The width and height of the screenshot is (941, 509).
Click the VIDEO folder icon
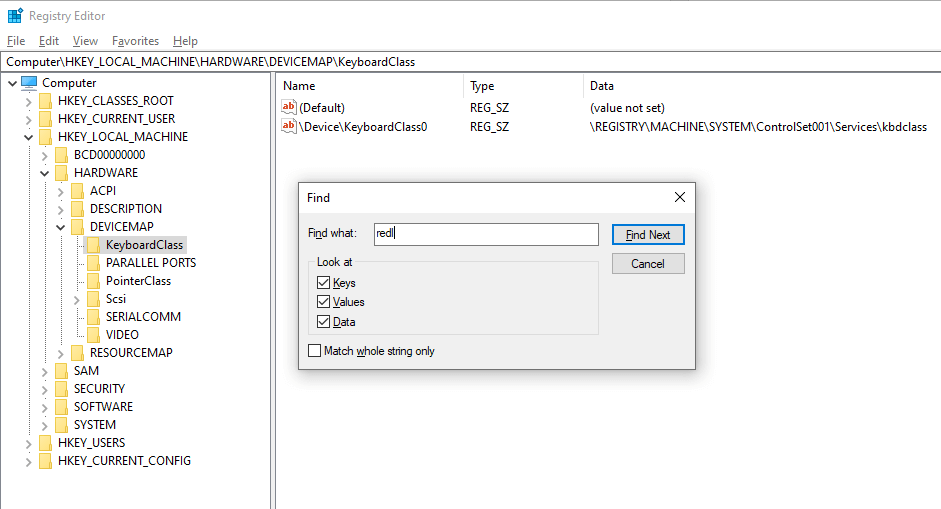click(x=94, y=335)
